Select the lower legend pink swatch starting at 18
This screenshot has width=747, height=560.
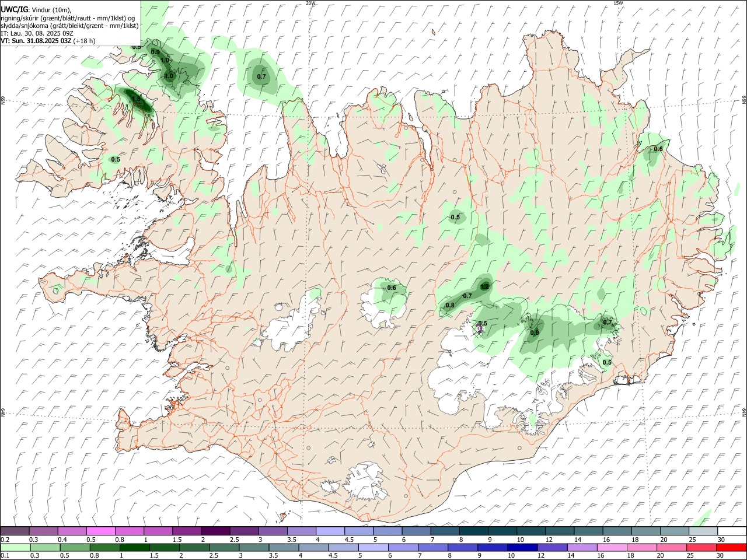click(642, 547)
